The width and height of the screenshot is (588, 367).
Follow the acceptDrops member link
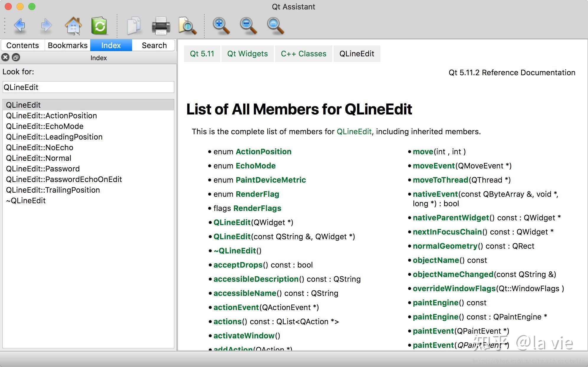[x=238, y=265]
